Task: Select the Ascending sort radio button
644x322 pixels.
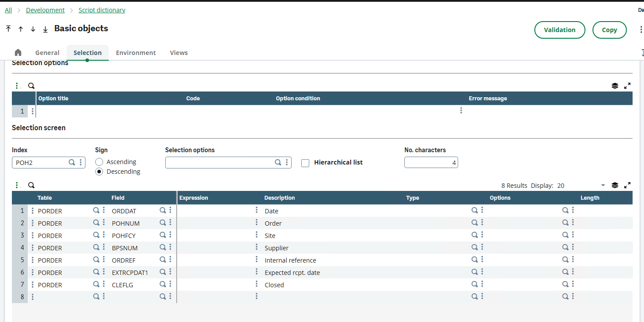Action: click(99, 162)
